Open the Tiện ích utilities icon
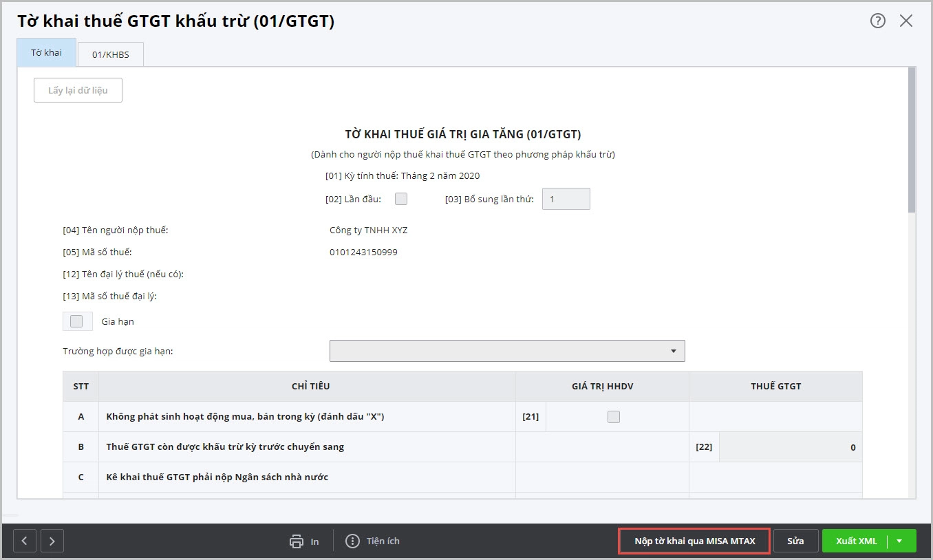This screenshot has height=560, width=933. tap(352, 541)
